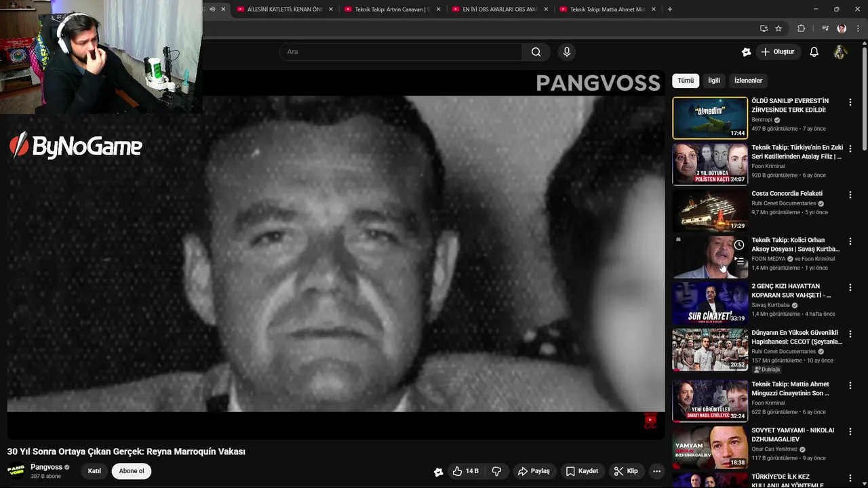Screen dimensions: 868x488
Task: Open the CECOT prison video thumbnail
Action: (x=710, y=350)
